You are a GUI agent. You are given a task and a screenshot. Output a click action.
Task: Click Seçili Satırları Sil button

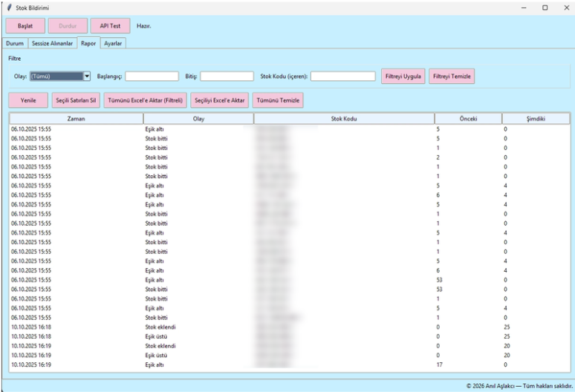click(76, 100)
